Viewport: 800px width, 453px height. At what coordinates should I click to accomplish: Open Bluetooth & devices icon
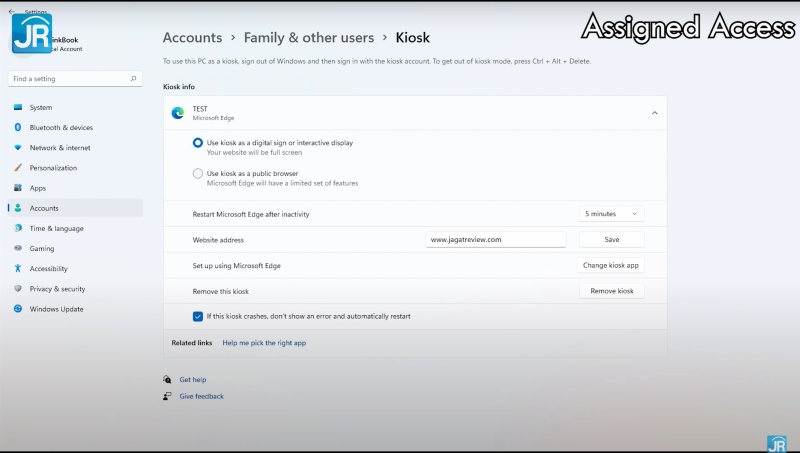(x=17, y=127)
